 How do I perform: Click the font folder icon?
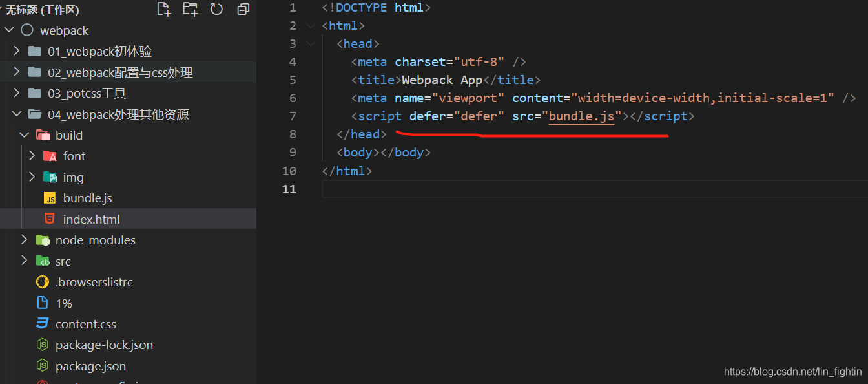(x=50, y=156)
